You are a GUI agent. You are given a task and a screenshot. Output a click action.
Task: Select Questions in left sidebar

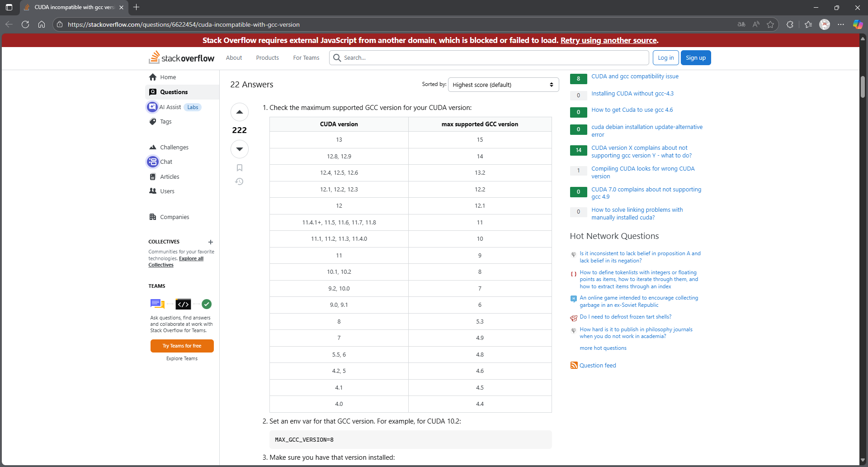pyautogui.click(x=182, y=92)
